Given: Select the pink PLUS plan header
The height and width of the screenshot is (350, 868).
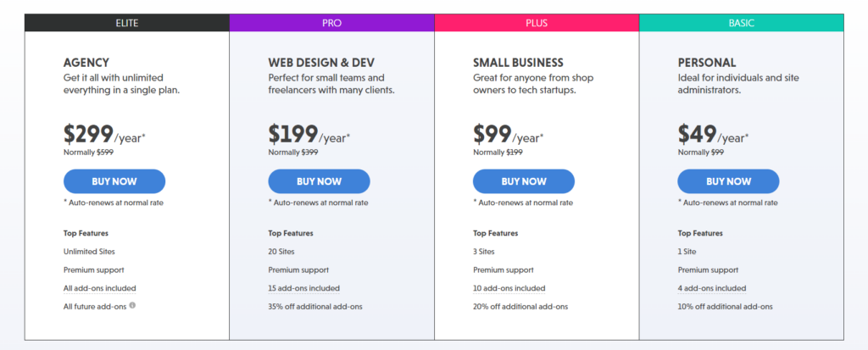Looking at the screenshot, I should pos(537,23).
